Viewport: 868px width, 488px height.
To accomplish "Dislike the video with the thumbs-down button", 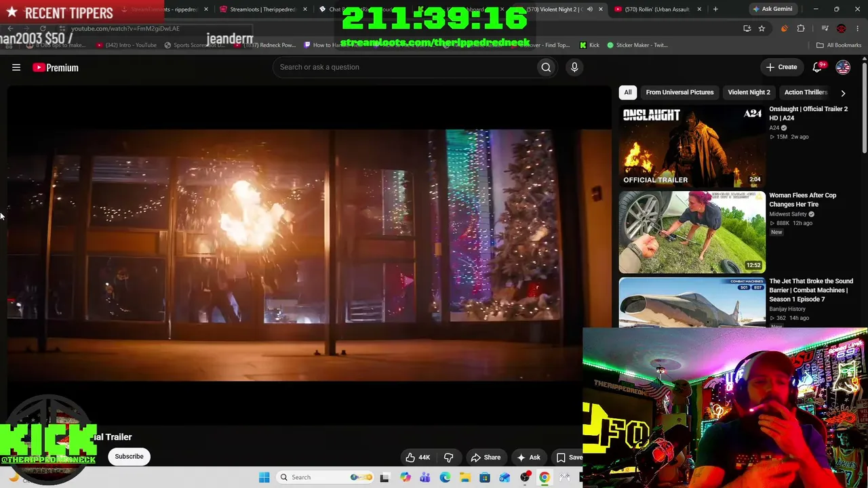I will point(448,457).
